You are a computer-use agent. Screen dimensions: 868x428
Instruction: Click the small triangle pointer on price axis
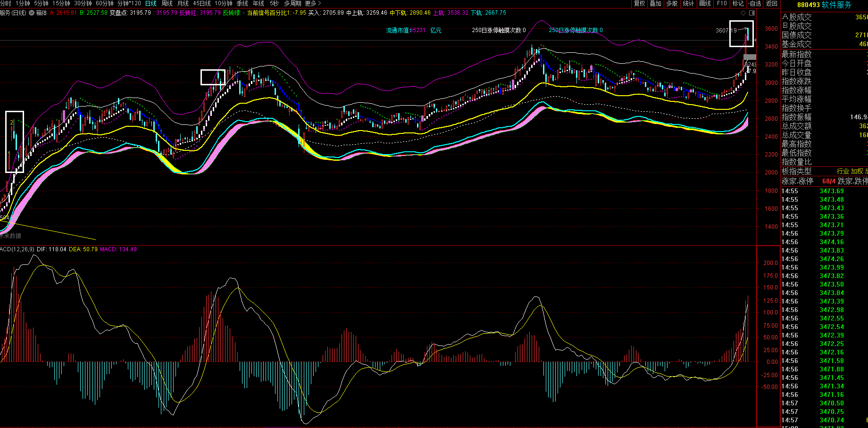[x=755, y=41]
